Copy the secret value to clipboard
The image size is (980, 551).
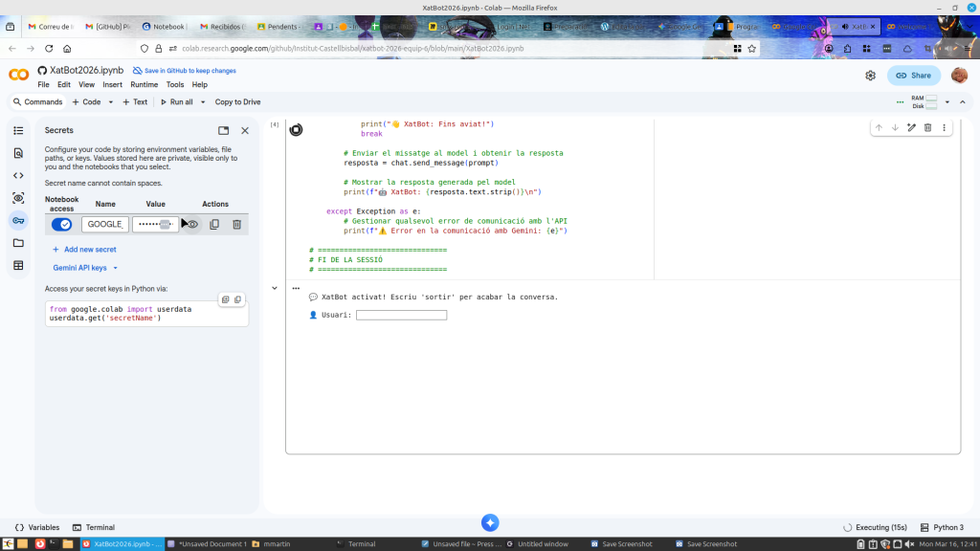214,225
